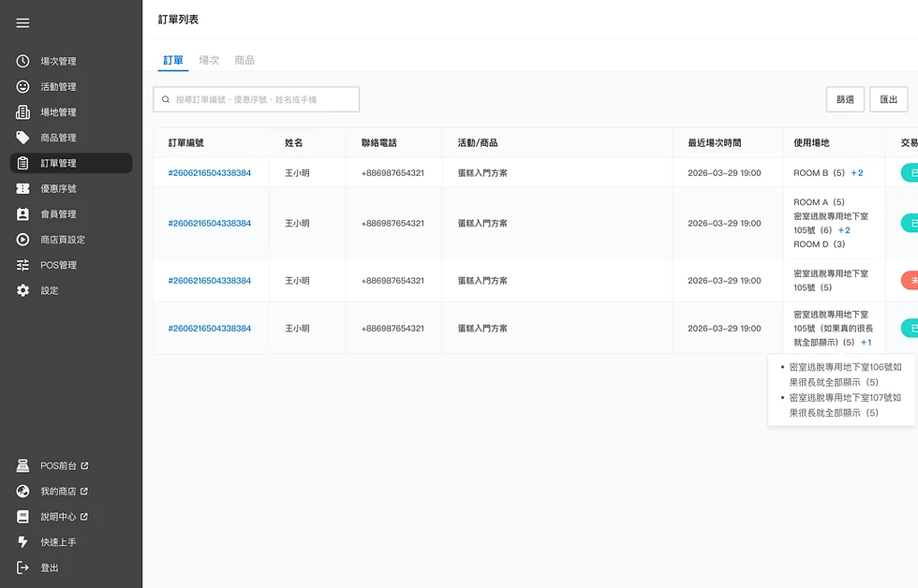918x588 pixels.
Task: Click the 匯出 export button
Action: pyautogui.click(x=889, y=99)
